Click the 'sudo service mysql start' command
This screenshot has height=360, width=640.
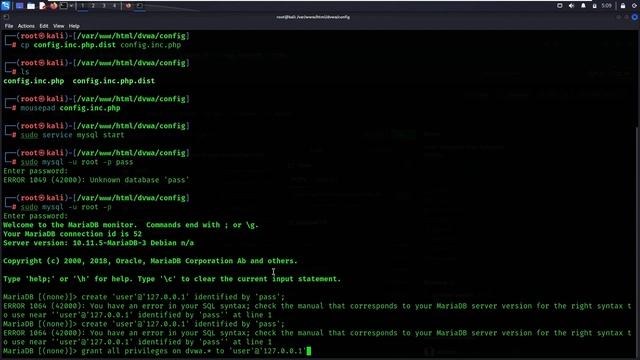[x=72, y=135]
